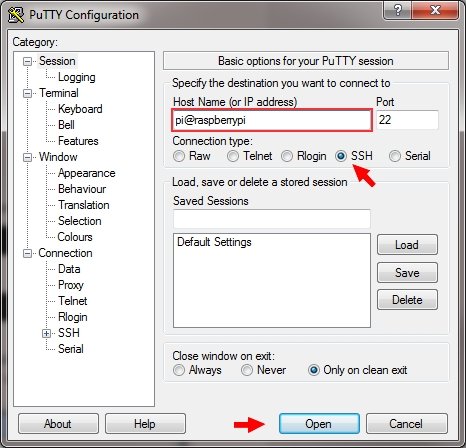Expand the SSH tree node
The width and height of the screenshot is (466, 448).
tap(46, 333)
